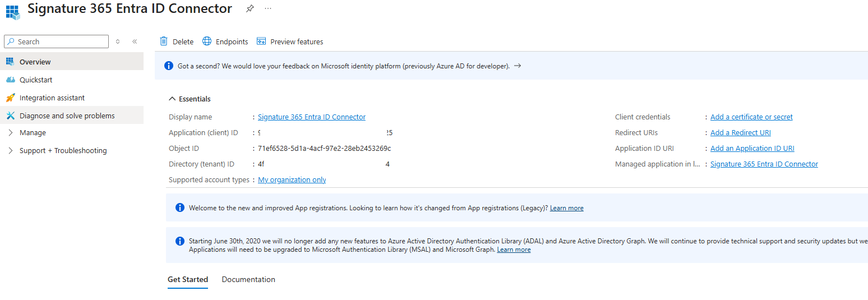Click info icon on new App registrations banner
The image size is (868, 300).
[180, 207]
